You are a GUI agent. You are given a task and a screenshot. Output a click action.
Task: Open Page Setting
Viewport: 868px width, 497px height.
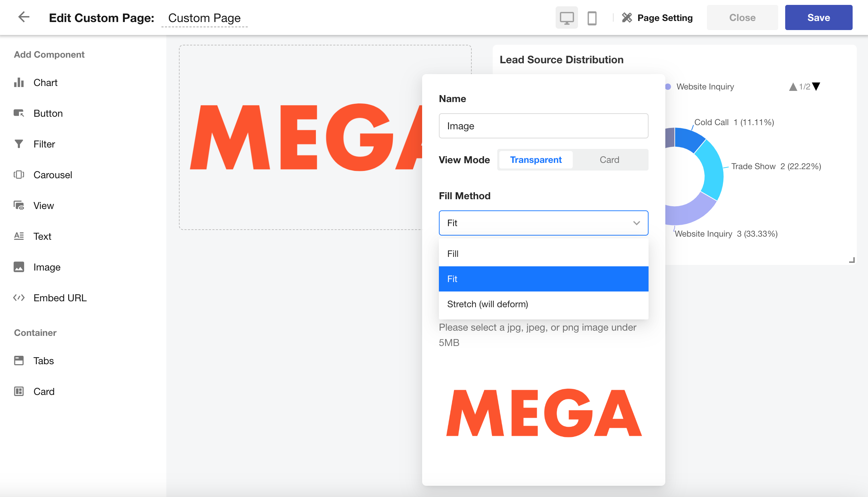coord(657,18)
